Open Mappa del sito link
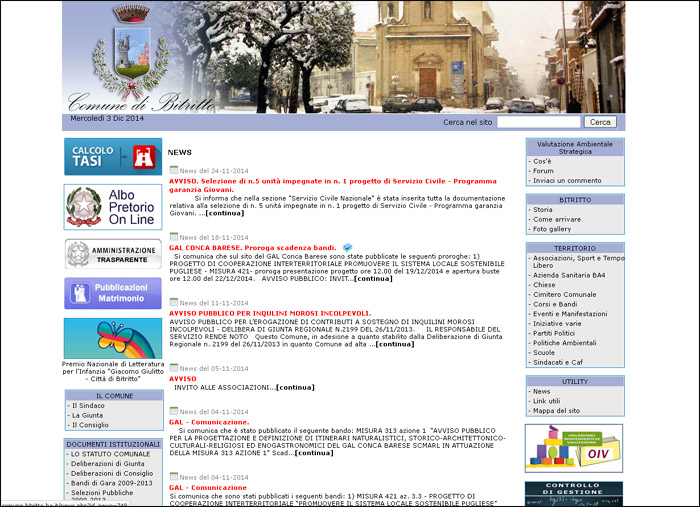 tap(556, 411)
